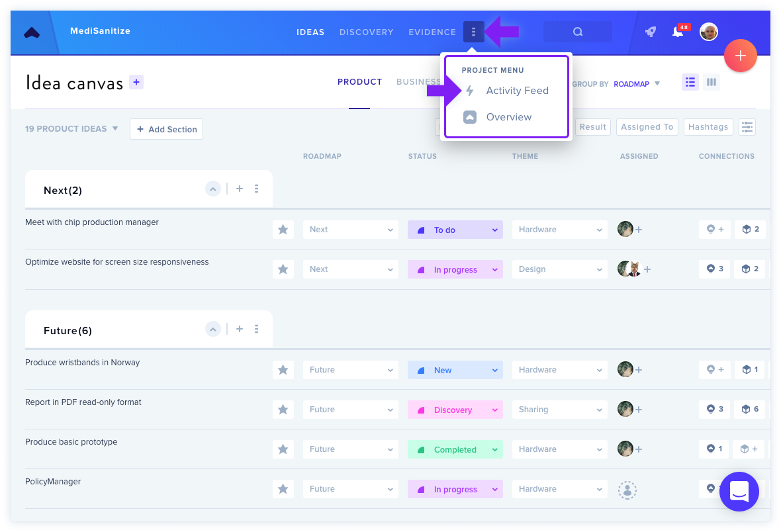This screenshot has height=532, width=781.
Task: Open Report in PDF read-only format idea
Action: coord(83,402)
